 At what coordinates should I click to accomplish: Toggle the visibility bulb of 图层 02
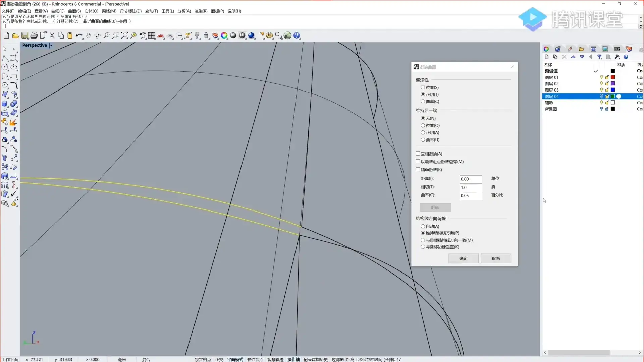[x=601, y=84]
